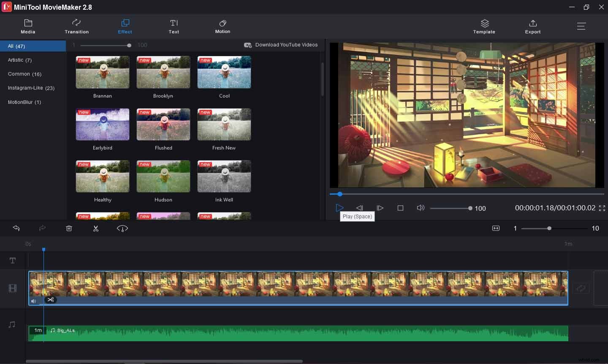This screenshot has width=608, height=364.
Task: Open the Template gallery
Action: [x=484, y=26]
